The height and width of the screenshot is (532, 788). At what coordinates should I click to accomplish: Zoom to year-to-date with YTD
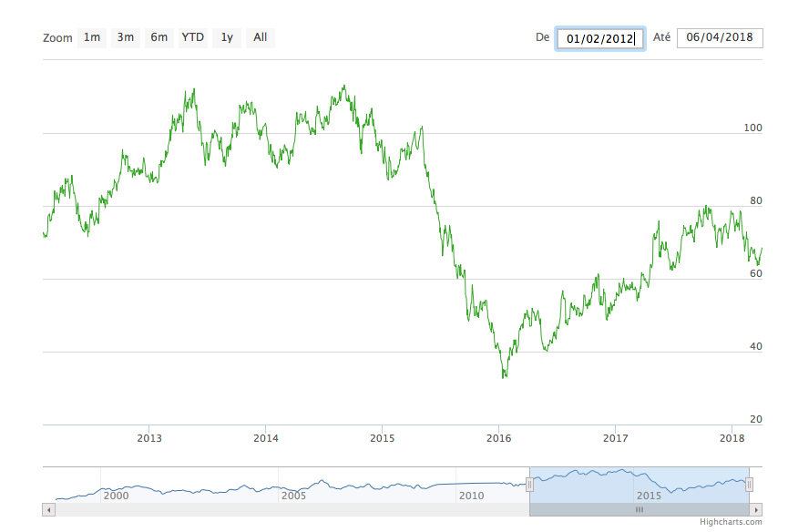[x=193, y=37]
